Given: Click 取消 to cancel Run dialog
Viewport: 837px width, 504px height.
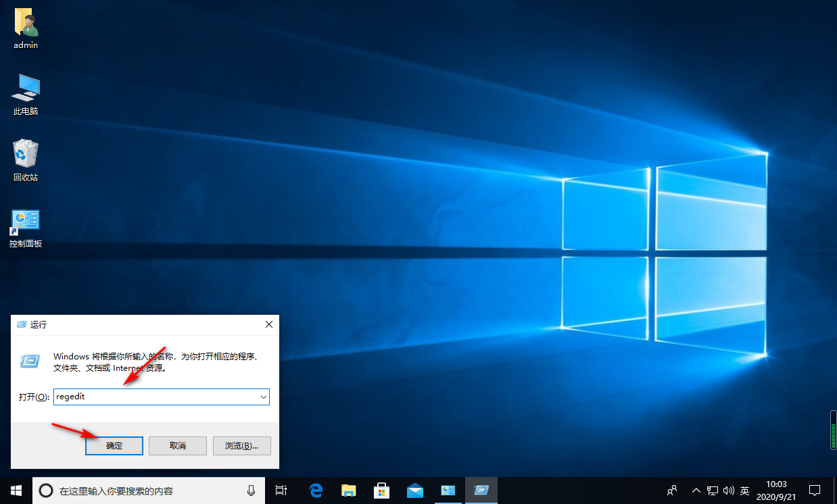Looking at the screenshot, I should [x=178, y=446].
